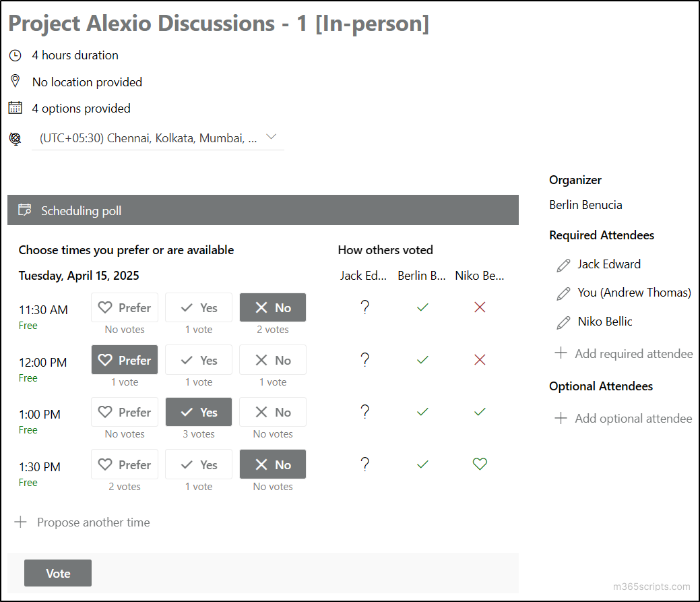Toggle No for the 11:30 AM slot

(272, 307)
